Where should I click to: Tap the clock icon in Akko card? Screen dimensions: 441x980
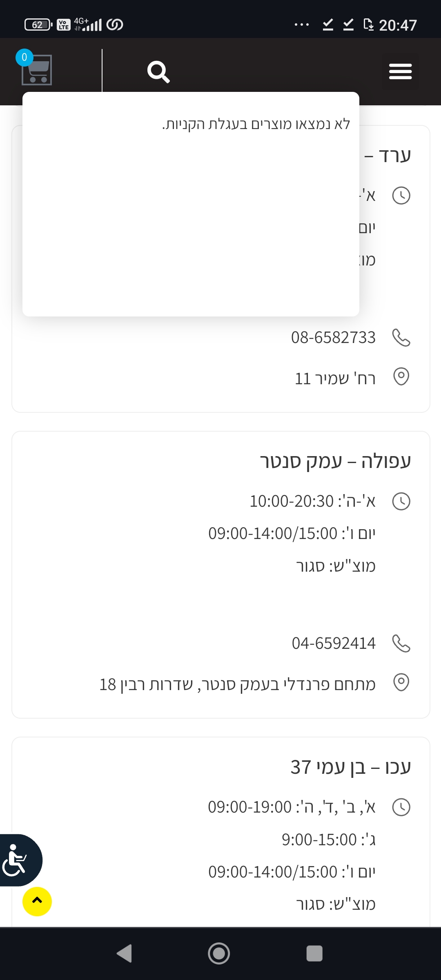(x=401, y=807)
